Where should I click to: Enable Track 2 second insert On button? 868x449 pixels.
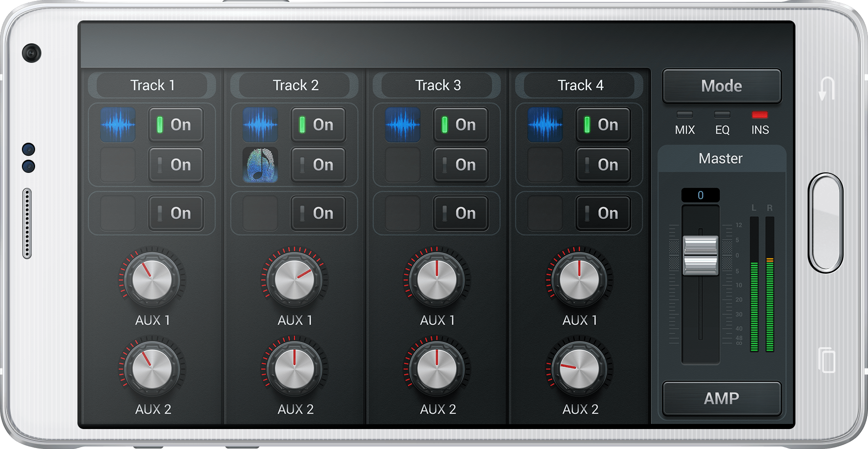[318, 165]
